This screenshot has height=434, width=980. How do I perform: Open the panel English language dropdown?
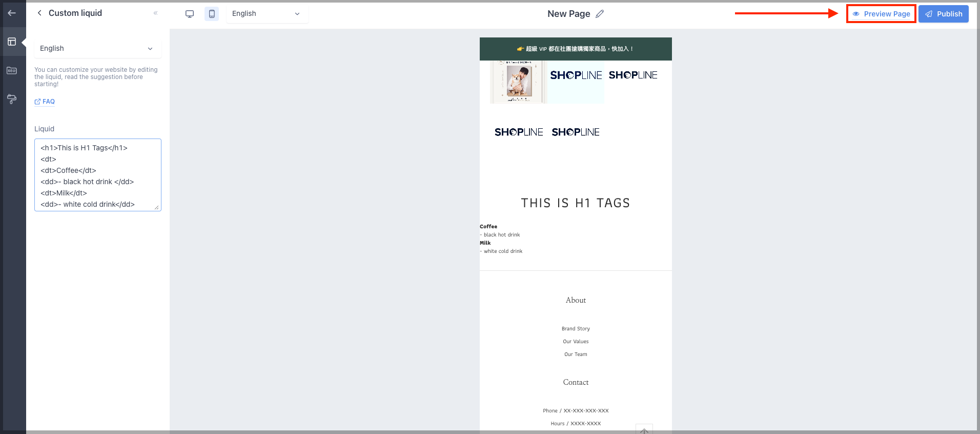[x=98, y=48]
